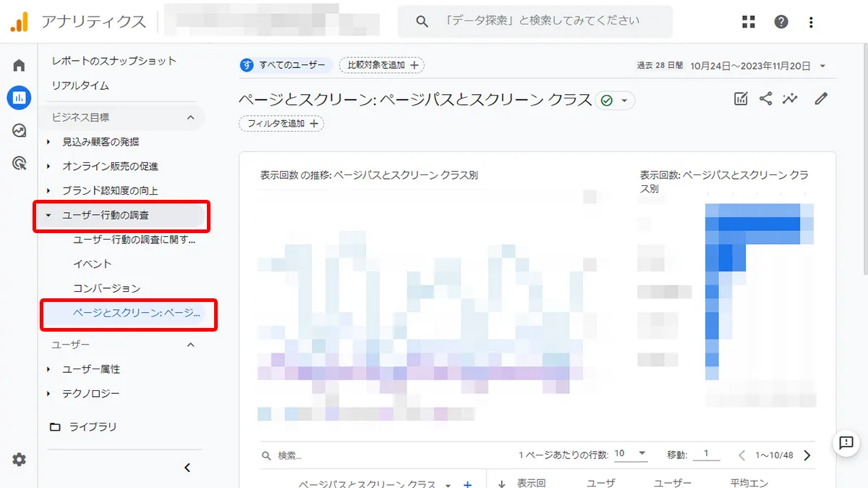
Task: Open the Insights icon near the title
Action: pyautogui.click(x=790, y=99)
